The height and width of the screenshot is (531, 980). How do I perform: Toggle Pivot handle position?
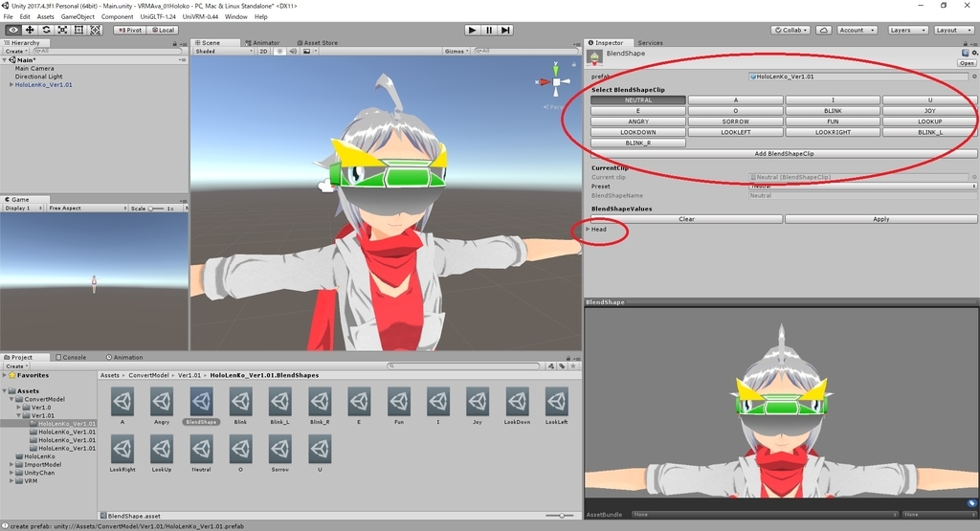coord(130,30)
